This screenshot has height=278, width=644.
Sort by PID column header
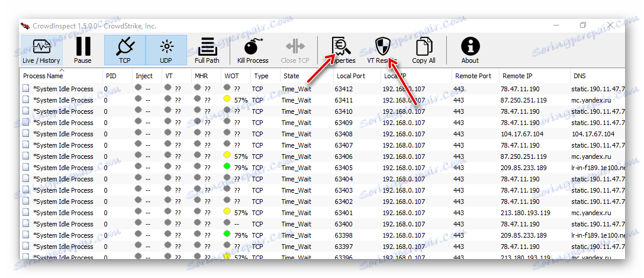pos(117,76)
